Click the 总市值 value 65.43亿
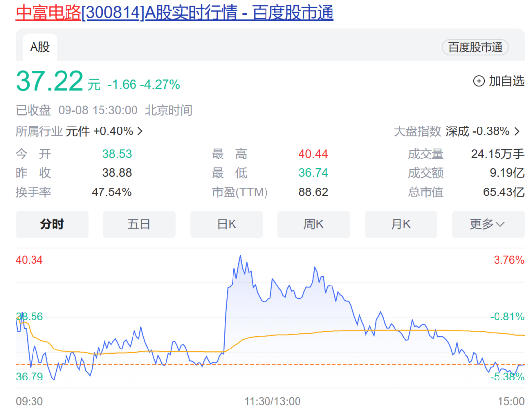Viewport: 532px width, 412px height. coord(504,192)
